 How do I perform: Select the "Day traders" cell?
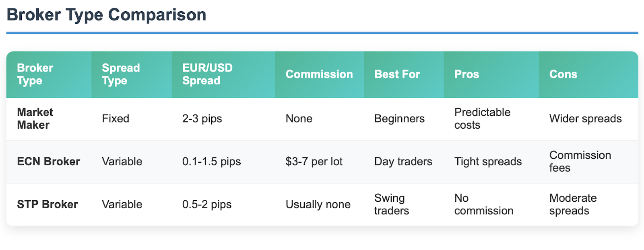(403, 162)
